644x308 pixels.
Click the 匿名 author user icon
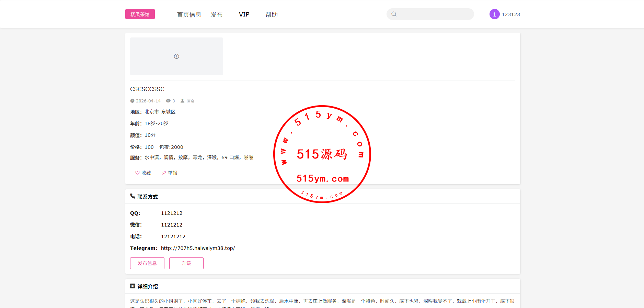183,101
